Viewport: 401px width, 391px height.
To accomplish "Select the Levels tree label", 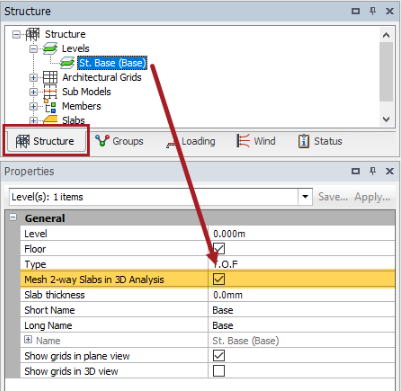I will tap(76, 49).
